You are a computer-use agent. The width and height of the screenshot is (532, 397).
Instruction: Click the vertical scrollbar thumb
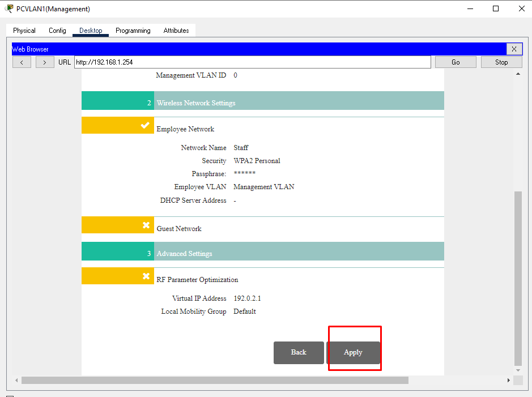coord(518,279)
